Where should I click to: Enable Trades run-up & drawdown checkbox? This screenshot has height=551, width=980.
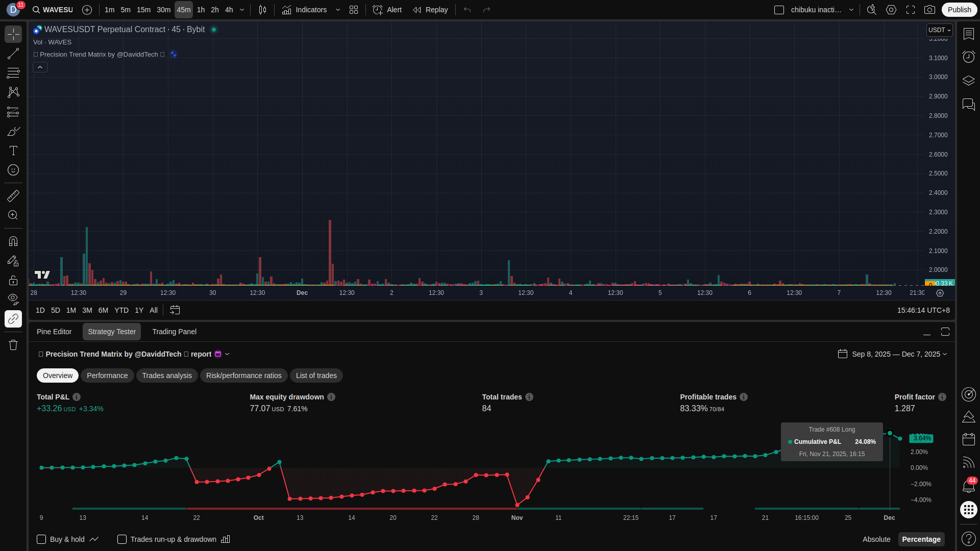click(x=122, y=539)
